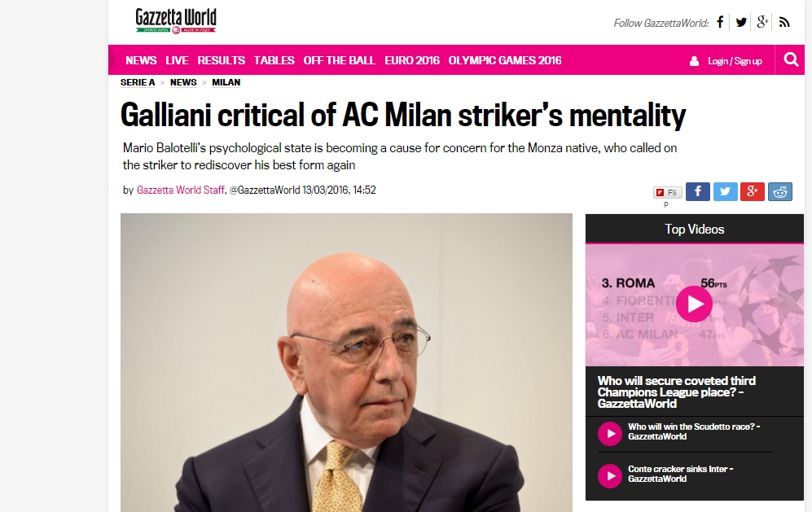Share article via Twitter button
Image resolution: width=812 pixels, height=512 pixels.
(725, 191)
